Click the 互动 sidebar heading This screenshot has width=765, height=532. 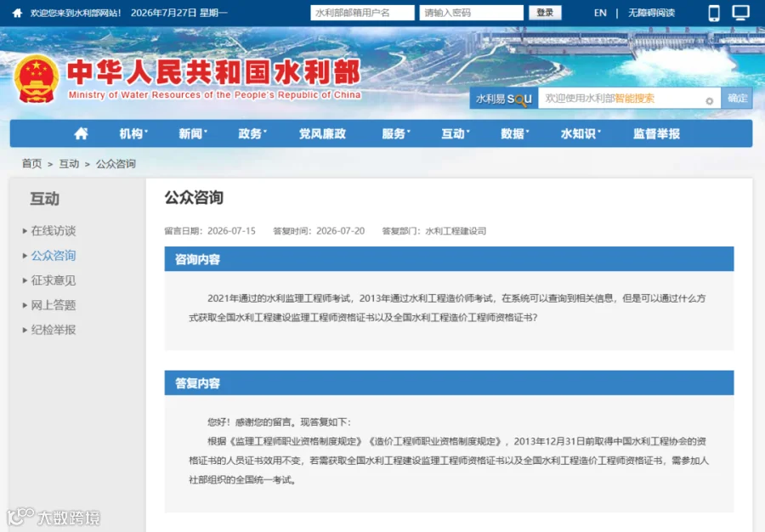point(45,199)
